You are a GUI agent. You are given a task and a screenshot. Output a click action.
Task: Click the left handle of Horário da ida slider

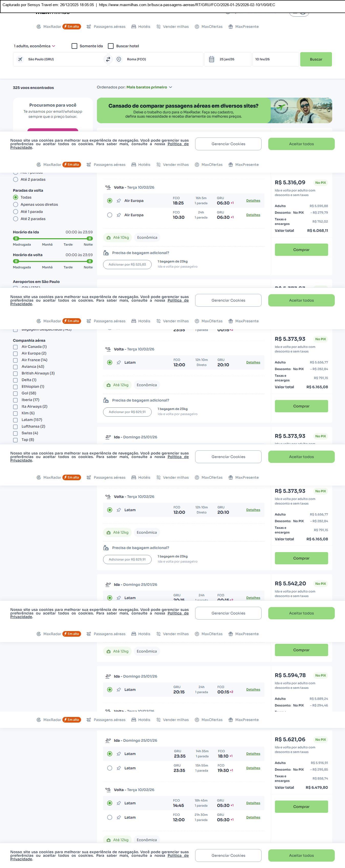[16, 238]
